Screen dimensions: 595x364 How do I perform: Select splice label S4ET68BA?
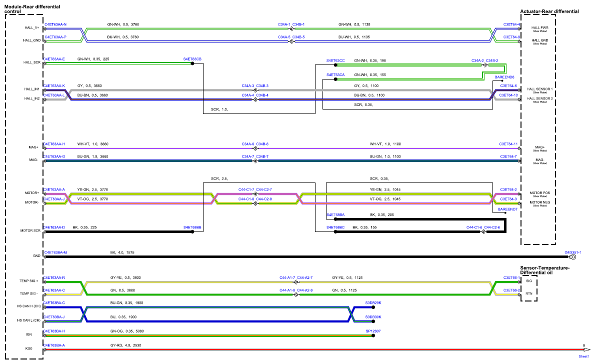coord(335,215)
